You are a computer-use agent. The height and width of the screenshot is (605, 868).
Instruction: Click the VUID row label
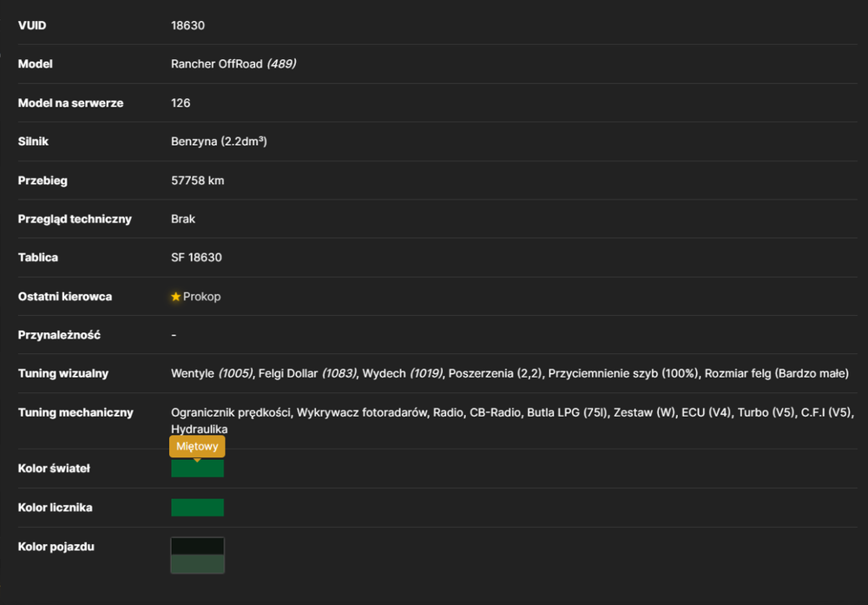32,25
